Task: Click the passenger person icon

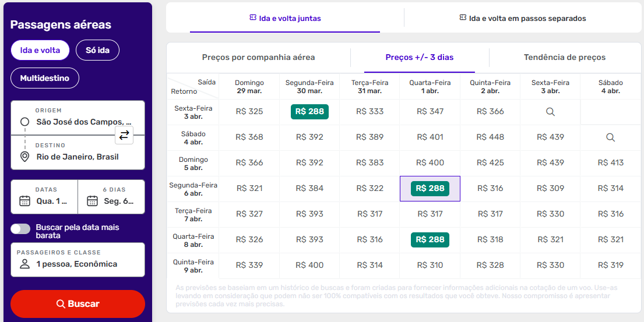Action: tap(24, 264)
